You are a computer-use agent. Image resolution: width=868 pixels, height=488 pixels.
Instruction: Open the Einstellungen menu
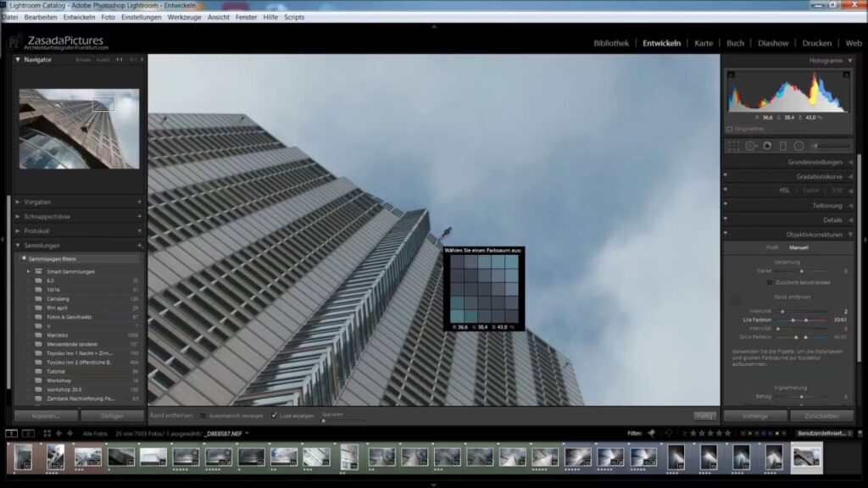pyautogui.click(x=141, y=17)
